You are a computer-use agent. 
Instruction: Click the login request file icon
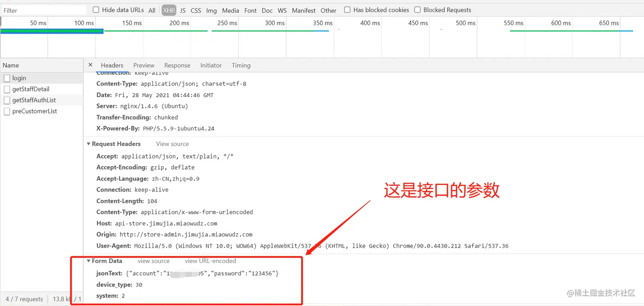[7, 78]
